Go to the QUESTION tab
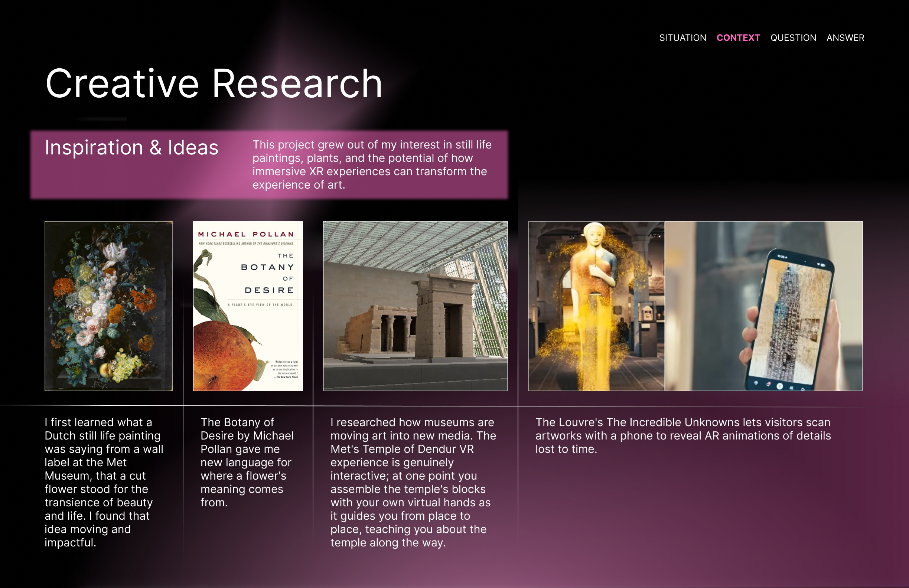909x588 pixels. (793, 38)
